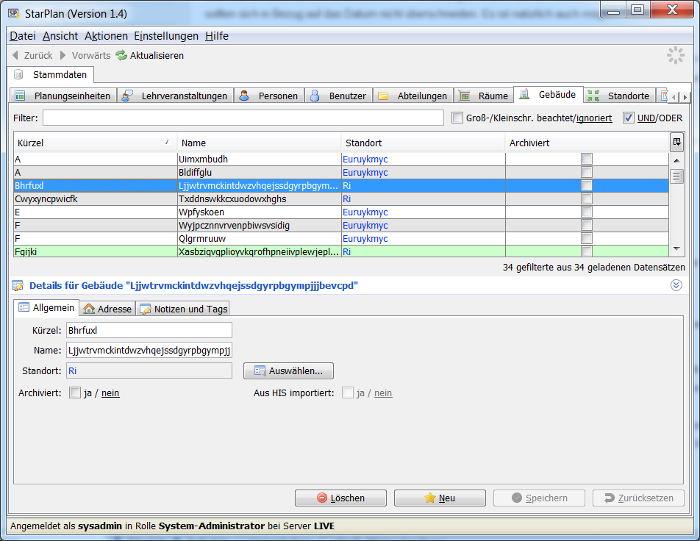The height and width of the screenshot is (541, 700).
Task: Click the table vertical scrollbar thumb
Action: [676, 176]
